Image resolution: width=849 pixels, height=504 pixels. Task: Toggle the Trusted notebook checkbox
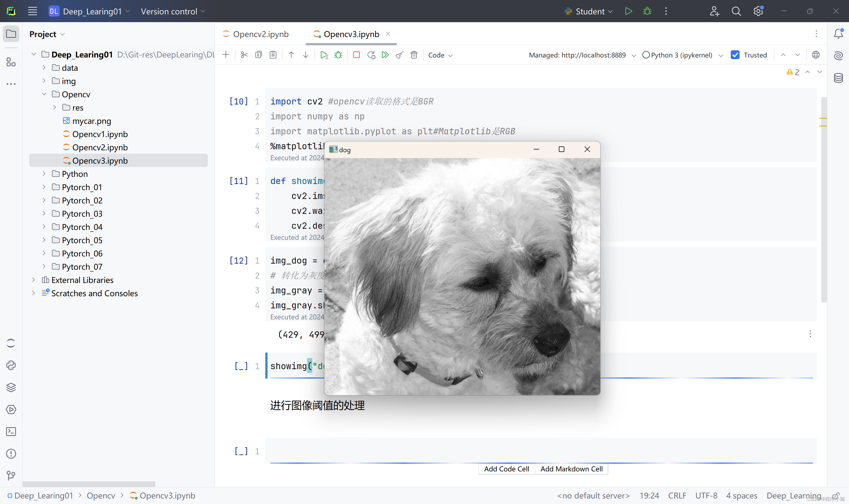coord(735,55)
